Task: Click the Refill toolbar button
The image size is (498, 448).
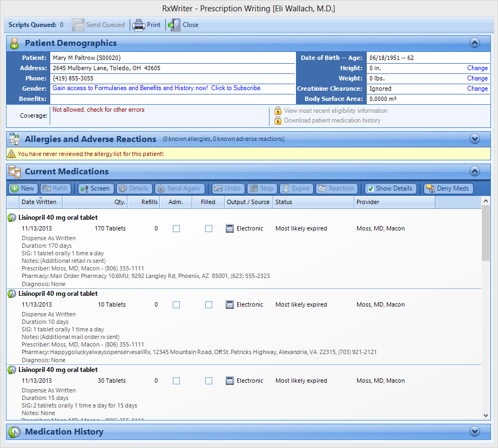Action: tap(55, 188)
